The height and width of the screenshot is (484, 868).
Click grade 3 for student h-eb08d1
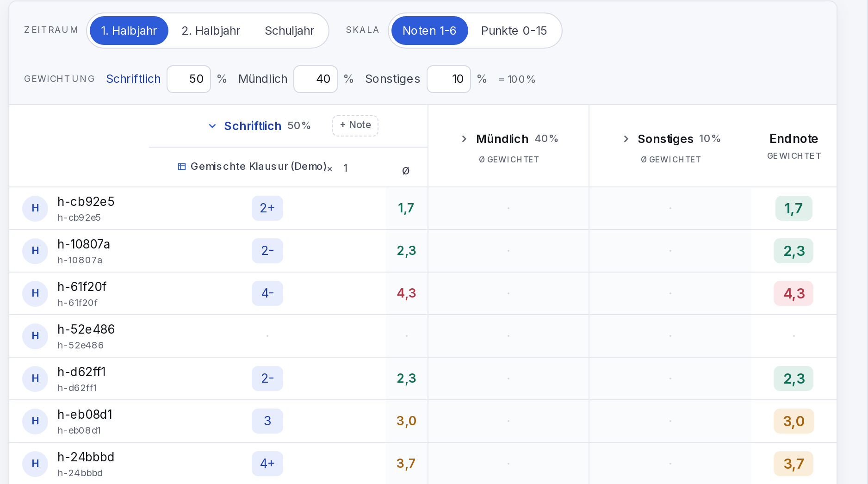[267, 421]
